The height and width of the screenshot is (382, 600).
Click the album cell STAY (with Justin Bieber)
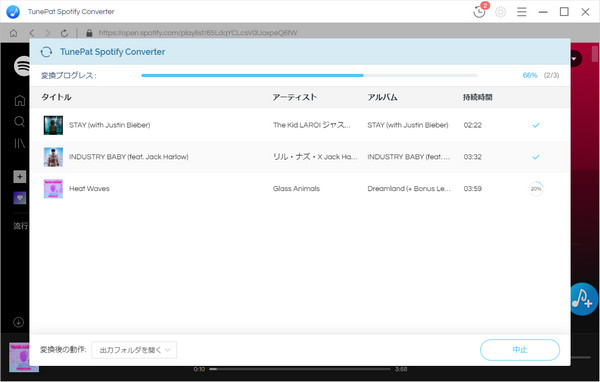pos(408,125)
